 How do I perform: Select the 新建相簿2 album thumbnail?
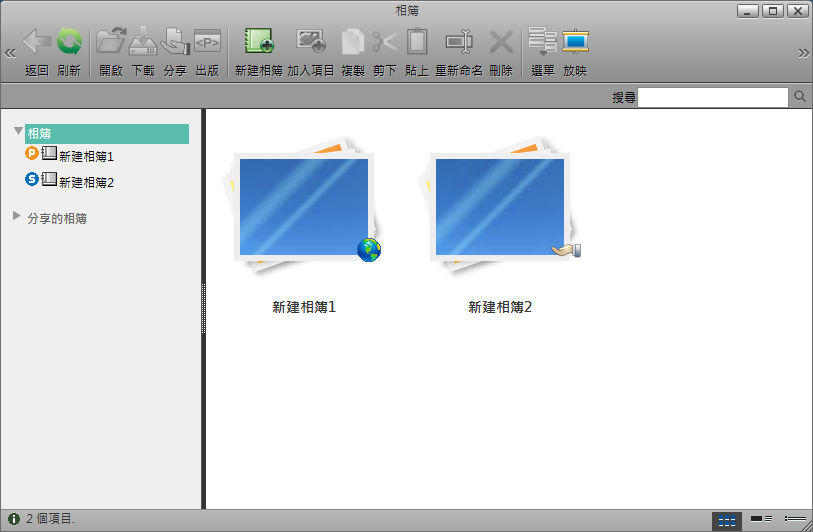point(500,209)
